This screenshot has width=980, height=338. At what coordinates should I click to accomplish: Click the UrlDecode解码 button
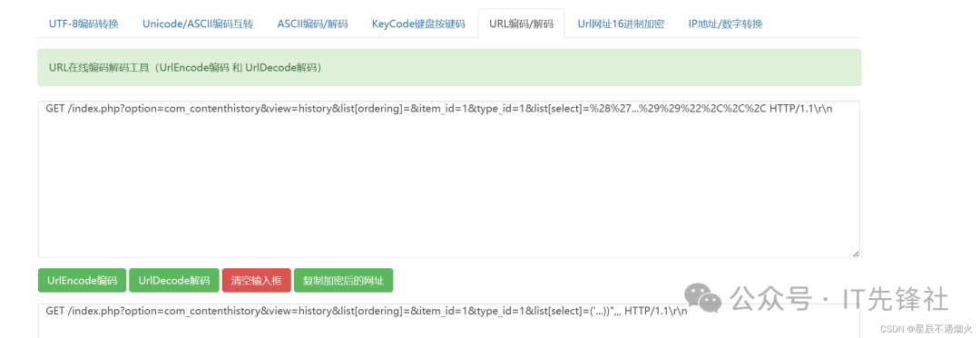click(x=174, y=281)
